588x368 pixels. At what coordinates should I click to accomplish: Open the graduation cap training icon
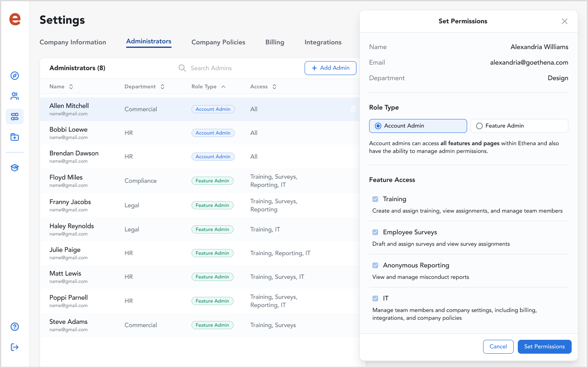click(x=15, y=168)
